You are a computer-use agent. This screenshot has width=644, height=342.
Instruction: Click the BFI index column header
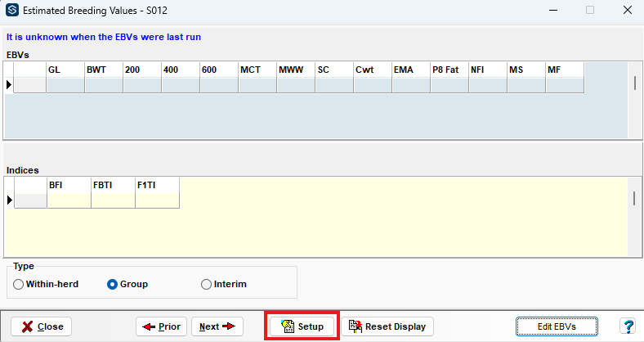[69, 186]
